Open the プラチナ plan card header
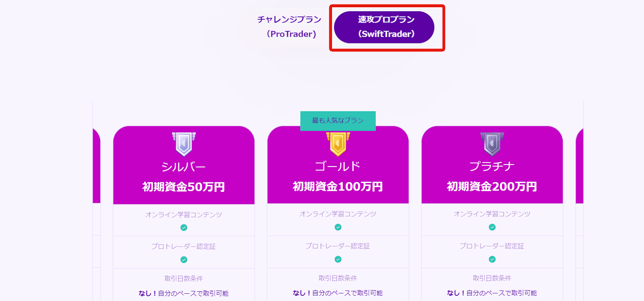This screenshot has height=301, width=644. click(x=492, y=165)
